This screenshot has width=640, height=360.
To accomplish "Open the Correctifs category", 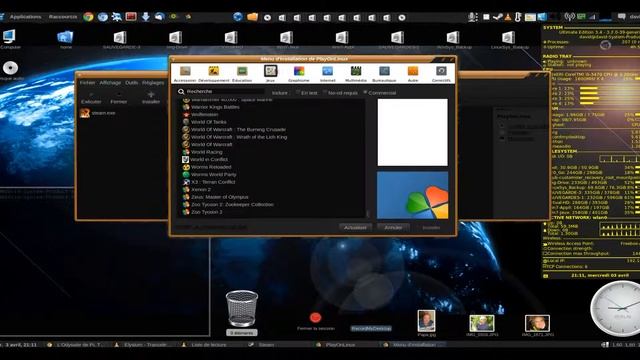I will (441, 74).
